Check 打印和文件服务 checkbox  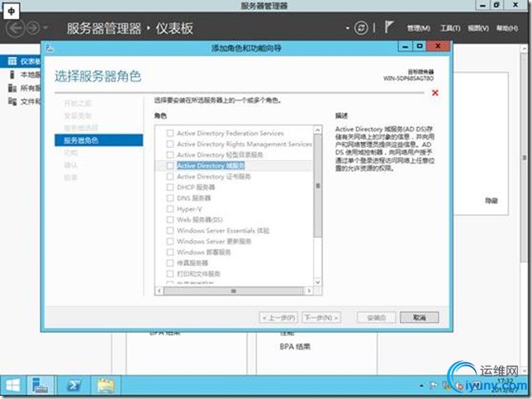[x=170, y=273]
